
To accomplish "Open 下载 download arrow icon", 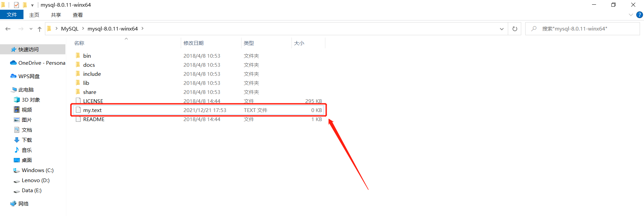I will [17, 140].
